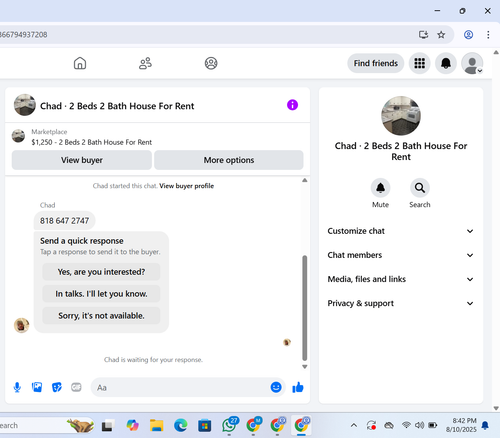Image resolution: width=500 pixels, height=438 pixels.
Task: Expand the Privacy & support section
Action: click(401, 303)
